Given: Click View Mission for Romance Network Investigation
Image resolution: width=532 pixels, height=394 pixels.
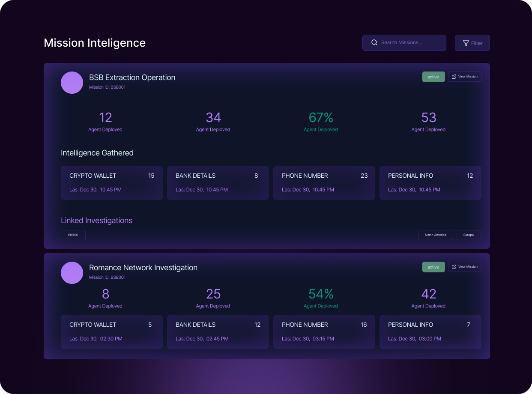Looking at the screenshot, I should pyautogui.click(x=465, y=267).
